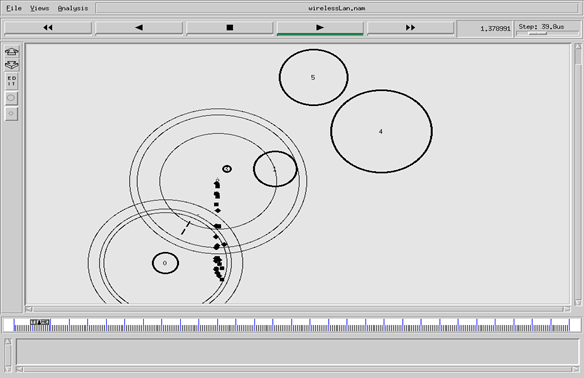Click the canvas horizontal scrollbar
Viewport: 584px width, 378px height.
298,309
